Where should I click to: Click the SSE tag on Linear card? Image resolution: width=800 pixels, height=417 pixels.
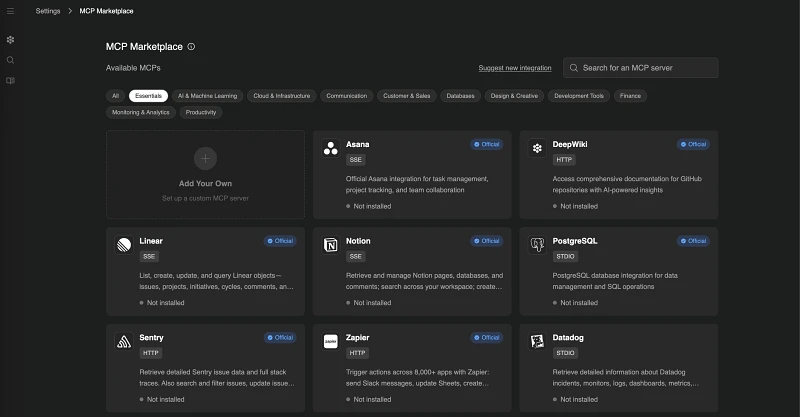pyautogui.click(x=149, y=256)
